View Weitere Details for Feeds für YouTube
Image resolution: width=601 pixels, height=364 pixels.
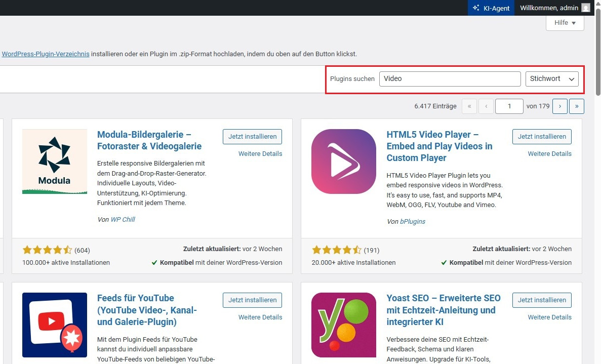pos(260,317)
